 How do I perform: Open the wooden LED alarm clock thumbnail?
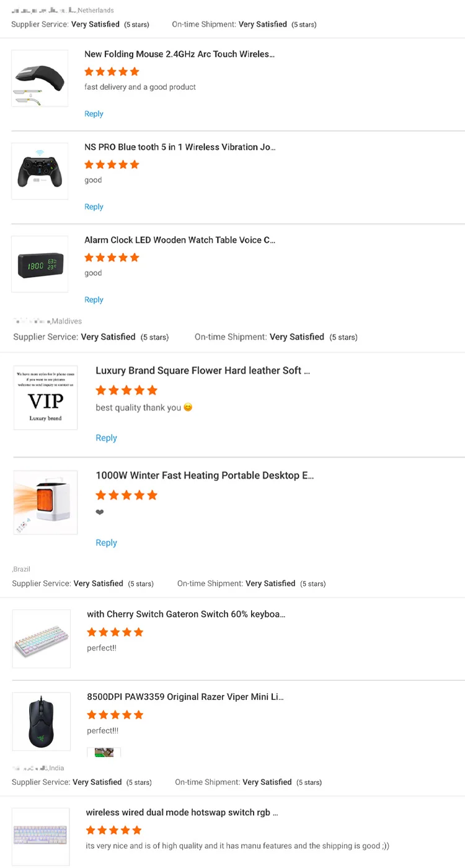40,264
